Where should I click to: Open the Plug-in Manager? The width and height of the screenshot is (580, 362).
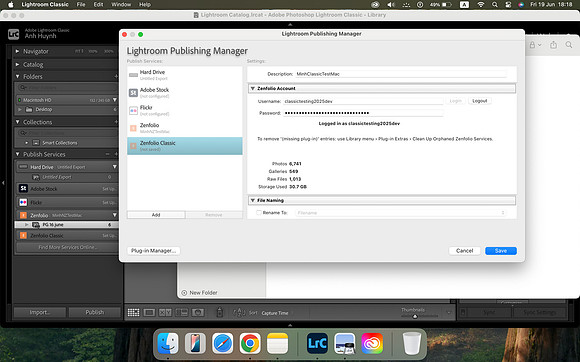(x=154, y=251)
